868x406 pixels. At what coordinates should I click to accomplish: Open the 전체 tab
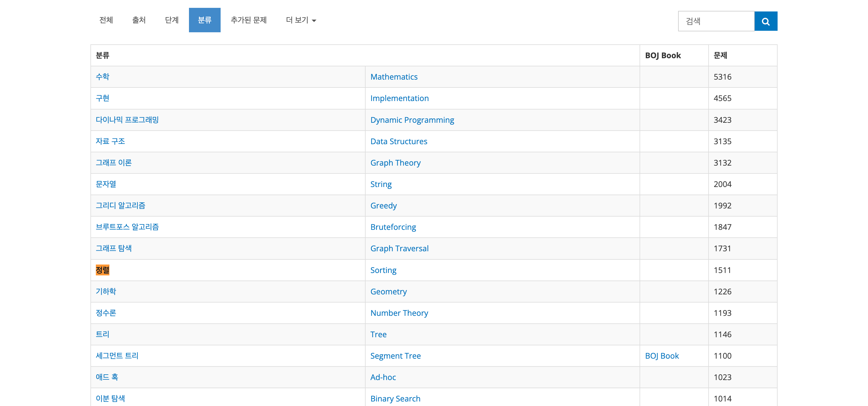(x=106, y=20)
